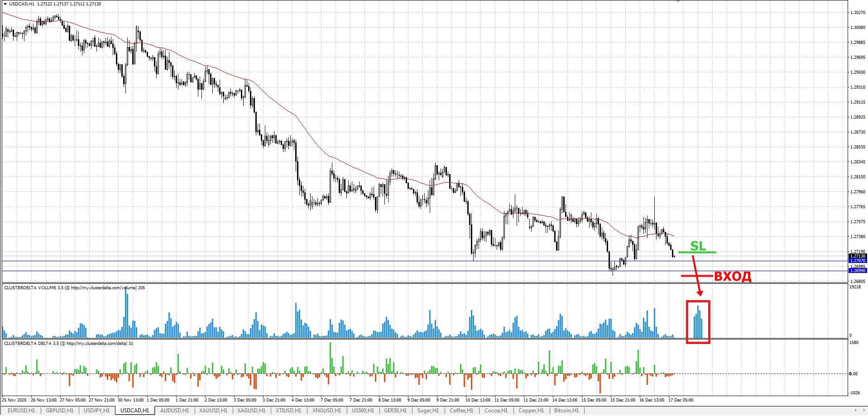This screenshot has width=868, height=416.
Task: View the Sugar,H1 chart tab
Action: pos(428,411)
